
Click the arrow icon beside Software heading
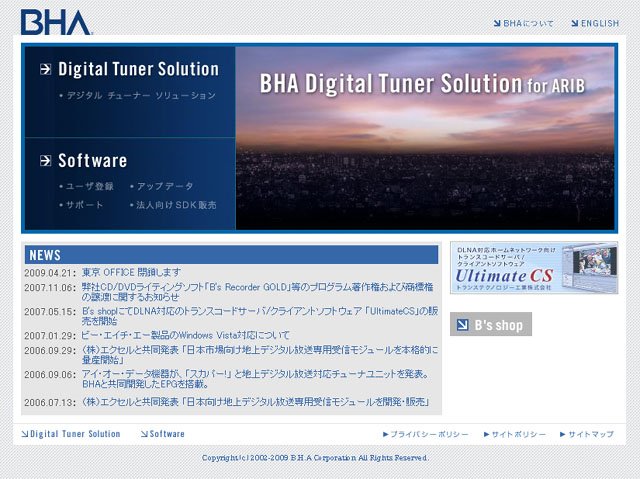[46, 160]
